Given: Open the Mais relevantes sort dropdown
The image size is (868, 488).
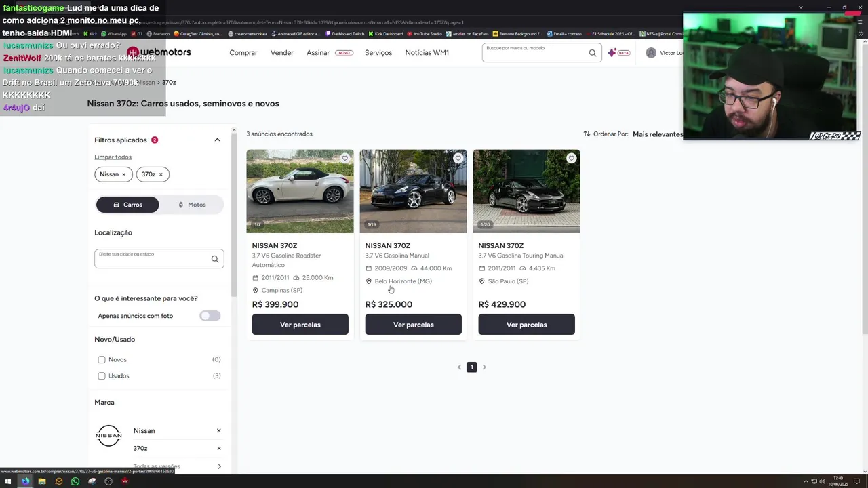Looking at the screenshot, I should click(x=658, y=134).
